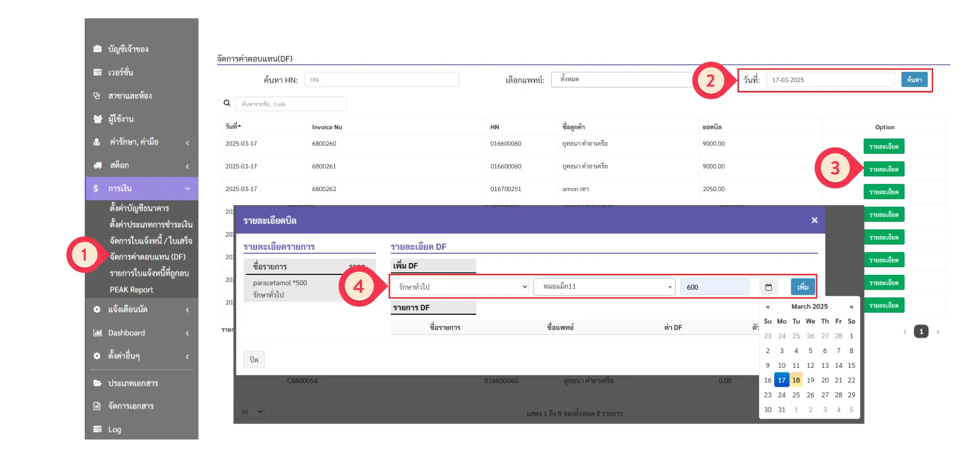The image size is (980, 468).
Task: Open the บัญชีเจ้าของ sidebar item
Action: click(x=128, y=49)
